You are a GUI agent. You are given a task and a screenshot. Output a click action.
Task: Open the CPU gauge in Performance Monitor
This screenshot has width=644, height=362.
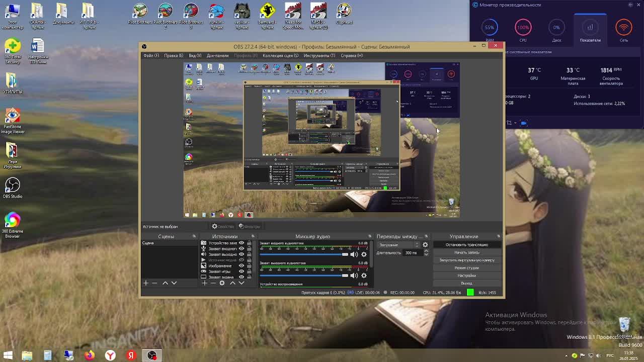[x=523, y=27]
